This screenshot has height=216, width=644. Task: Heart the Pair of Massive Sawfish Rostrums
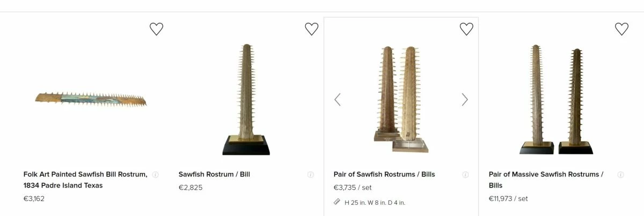pyautogui.click(x=621, y=29)
